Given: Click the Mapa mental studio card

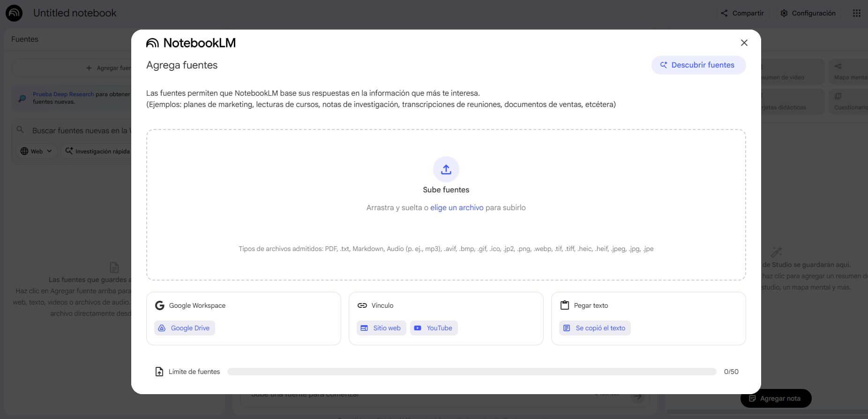Looking at the screenshot, I should 848,71.
